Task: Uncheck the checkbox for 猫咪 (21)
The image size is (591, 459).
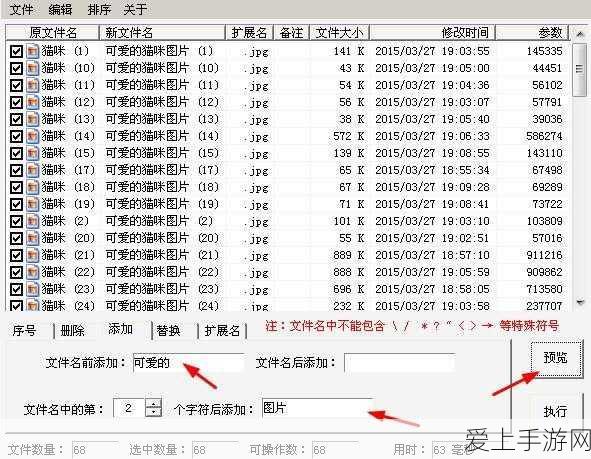Action: pyautogui.click(x=16, y=256)
